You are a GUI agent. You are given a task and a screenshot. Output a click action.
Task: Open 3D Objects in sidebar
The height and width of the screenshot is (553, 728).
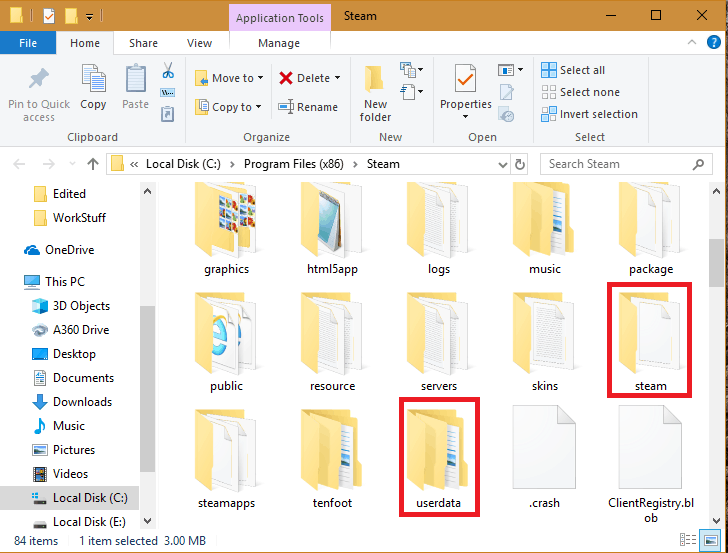(71, 306)
